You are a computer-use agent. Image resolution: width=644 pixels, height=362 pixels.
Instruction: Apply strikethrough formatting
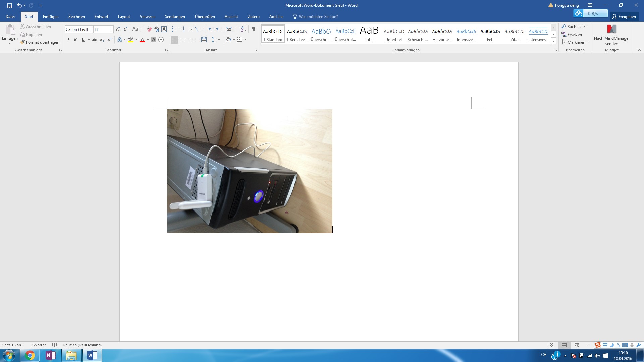[x=95, y=40]
